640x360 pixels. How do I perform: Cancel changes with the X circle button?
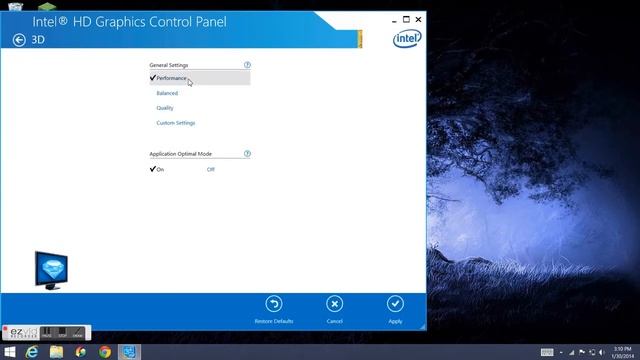(x=334, y=304)
